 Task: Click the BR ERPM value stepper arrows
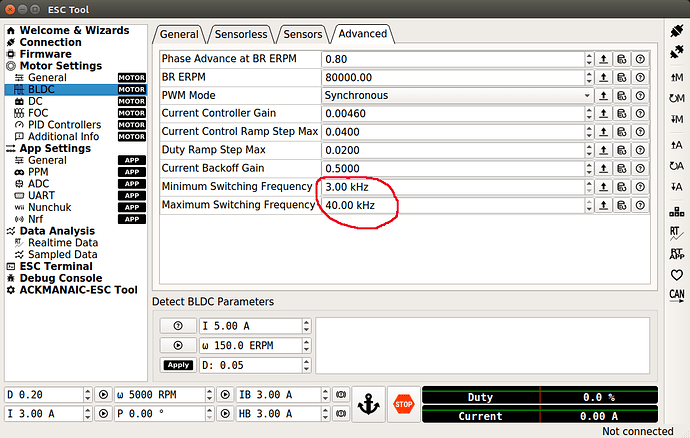click(x=589, y=77)
